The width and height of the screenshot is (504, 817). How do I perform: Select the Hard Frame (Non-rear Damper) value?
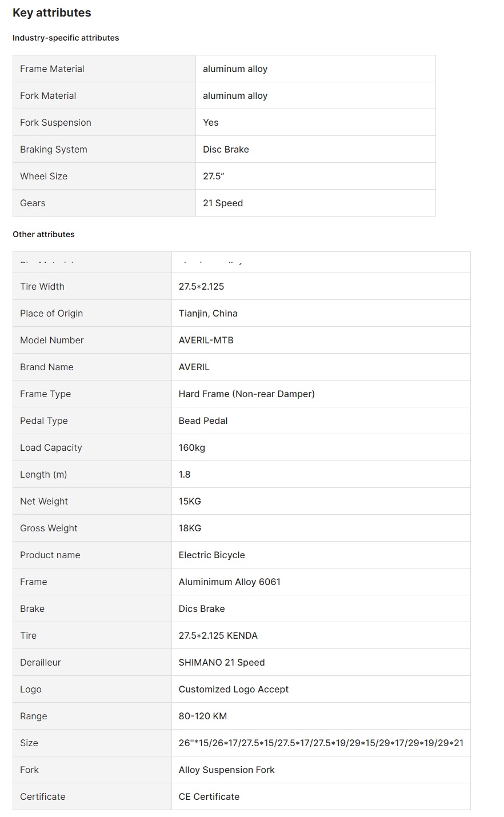(x=246, y=394)
